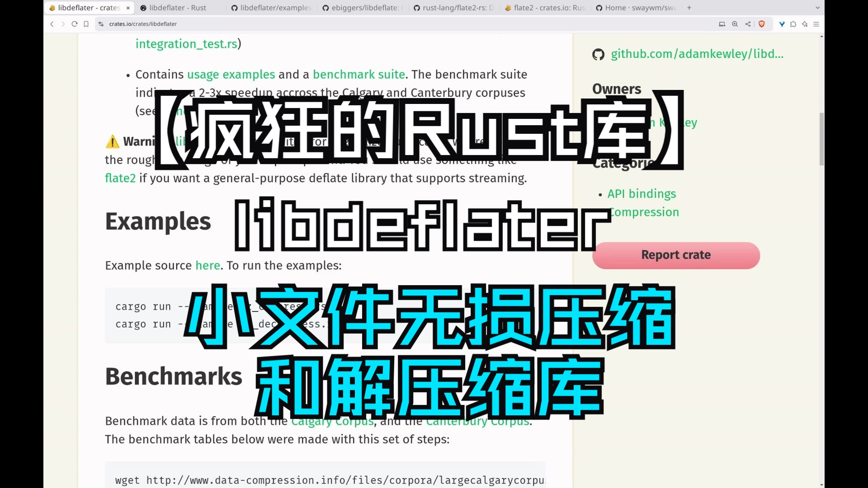Click the Owners heading
Screen dimensions: 868x488
[617, 89]
